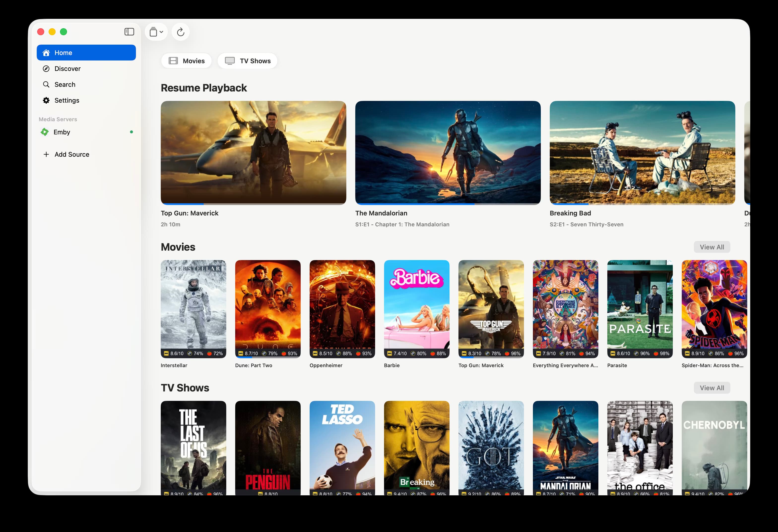Open the Interstellar movie poster
Viewport: 778px width, 532px height.
tap(194, 309)
